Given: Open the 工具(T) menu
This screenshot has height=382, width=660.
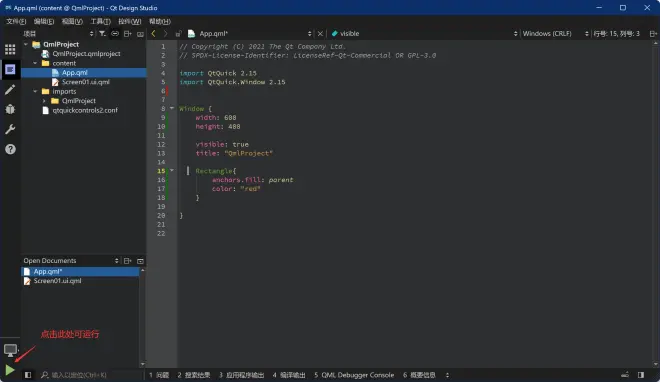Looking at the screenshot, I should [101, 21].
